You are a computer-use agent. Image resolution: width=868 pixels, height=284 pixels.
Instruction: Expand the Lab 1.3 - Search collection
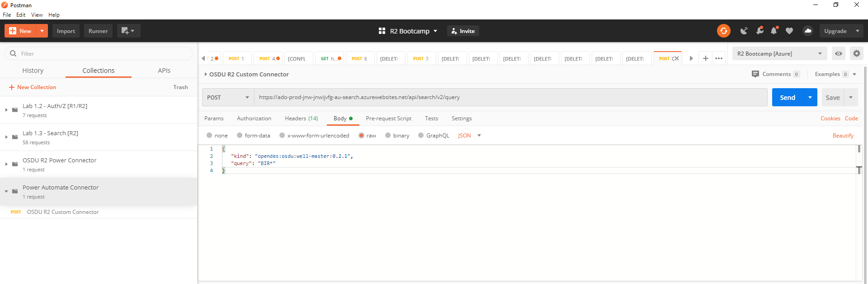[6, 137]
